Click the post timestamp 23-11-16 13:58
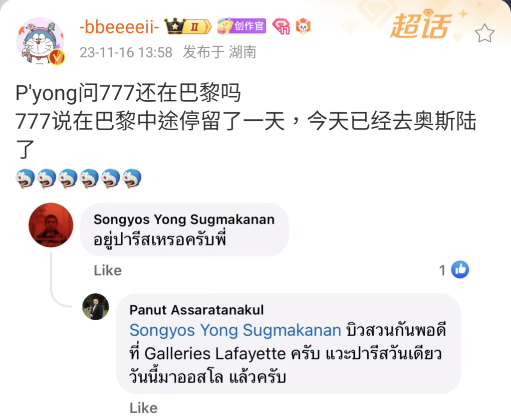This screenshot has width=511, height=420. pos(126,52)
